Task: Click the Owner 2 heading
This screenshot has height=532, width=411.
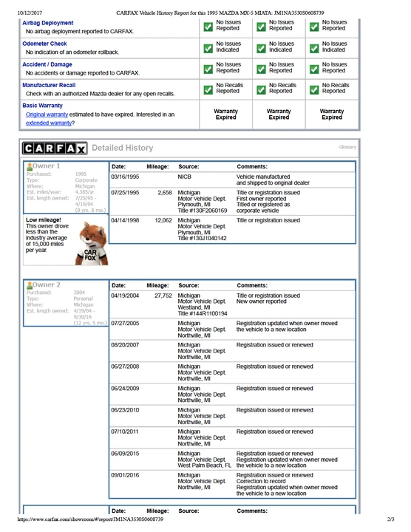Action: [46, 284]
